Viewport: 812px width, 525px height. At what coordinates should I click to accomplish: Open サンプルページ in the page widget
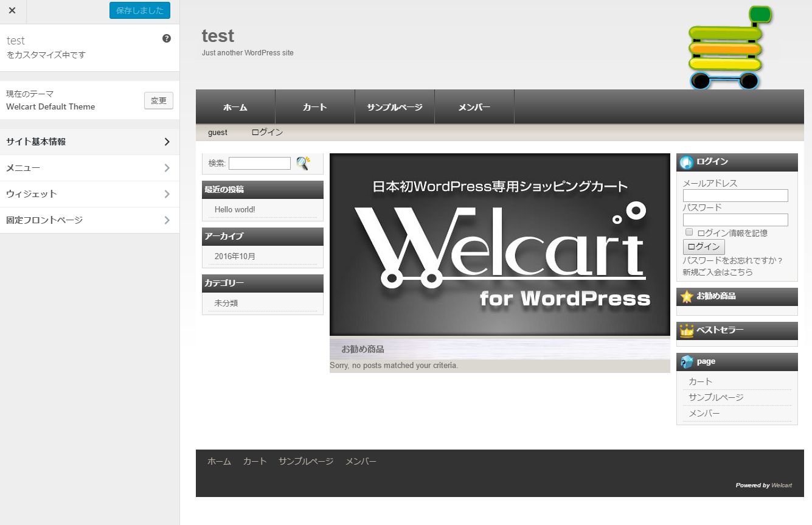(716, 397)
